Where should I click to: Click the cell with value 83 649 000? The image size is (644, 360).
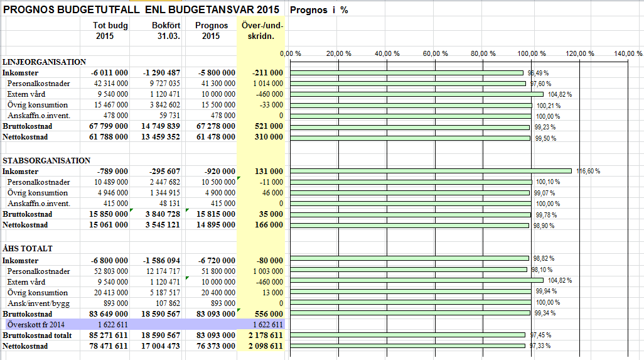(109, 314)
